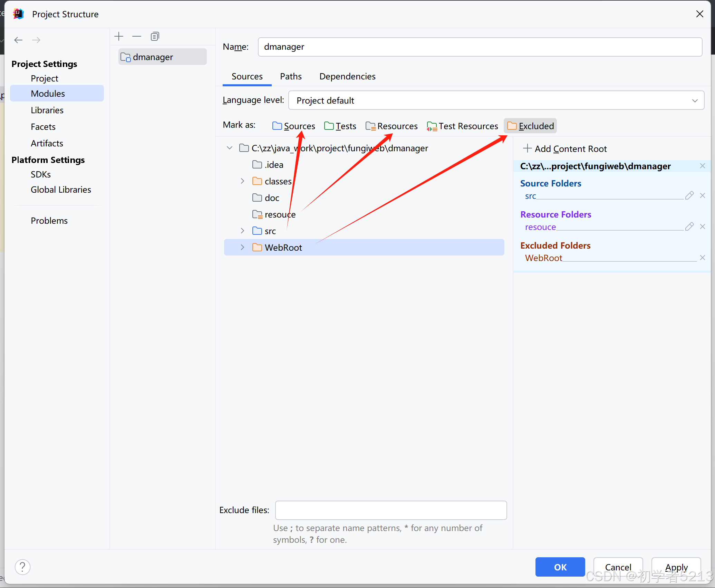Open the Language level dropdown

click(x=496, y=100)
